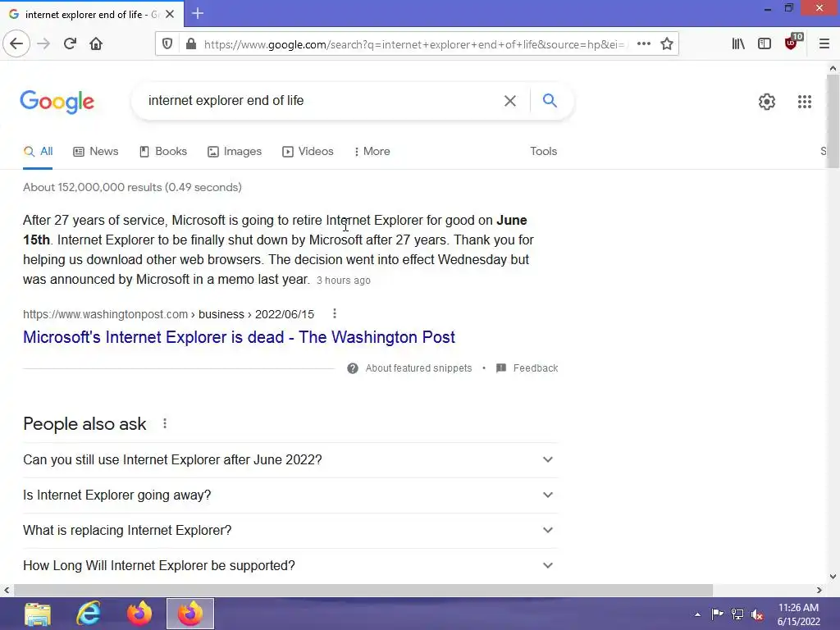
Task: Launch Internet Explorer from the taskbar
Action: coord(89,614)
